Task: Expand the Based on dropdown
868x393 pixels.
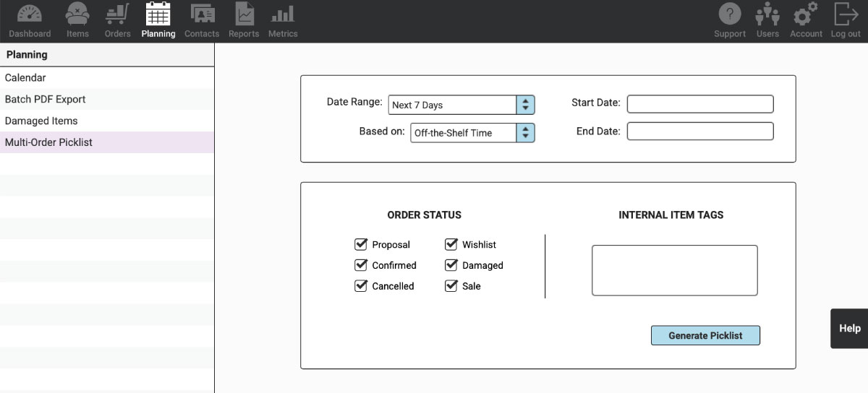Action: pos(472,133)
